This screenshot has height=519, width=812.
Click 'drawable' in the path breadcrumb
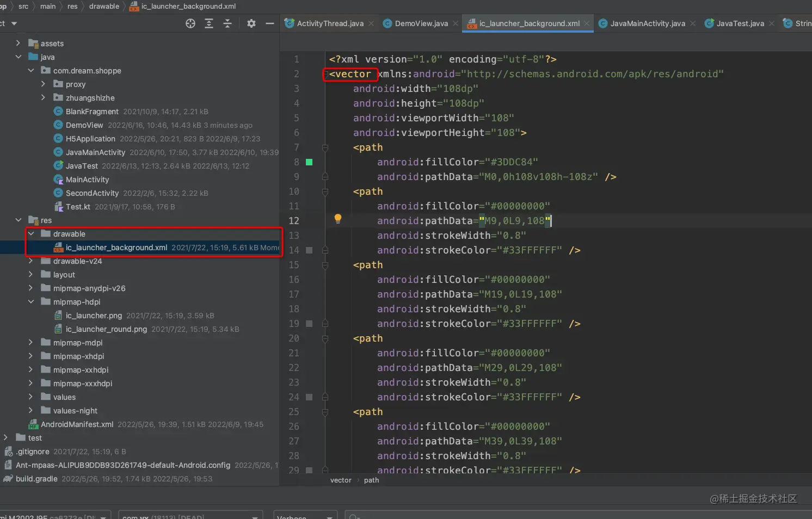(x=104, y=7)
